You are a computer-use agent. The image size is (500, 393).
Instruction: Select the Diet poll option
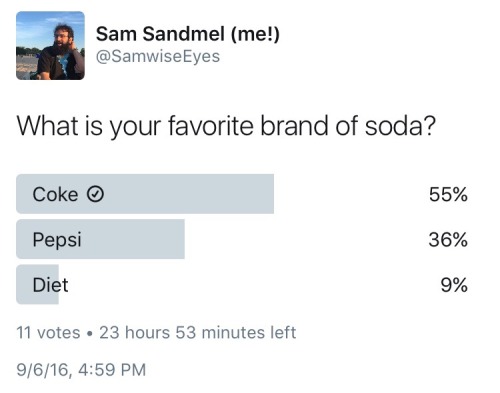[x=242, y=284]
